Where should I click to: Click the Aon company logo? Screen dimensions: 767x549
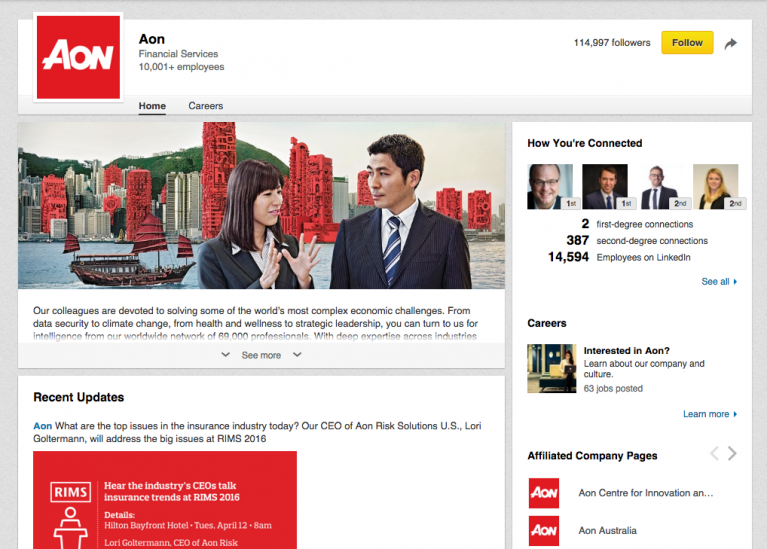pyautogui.click(x=78, y=57)
